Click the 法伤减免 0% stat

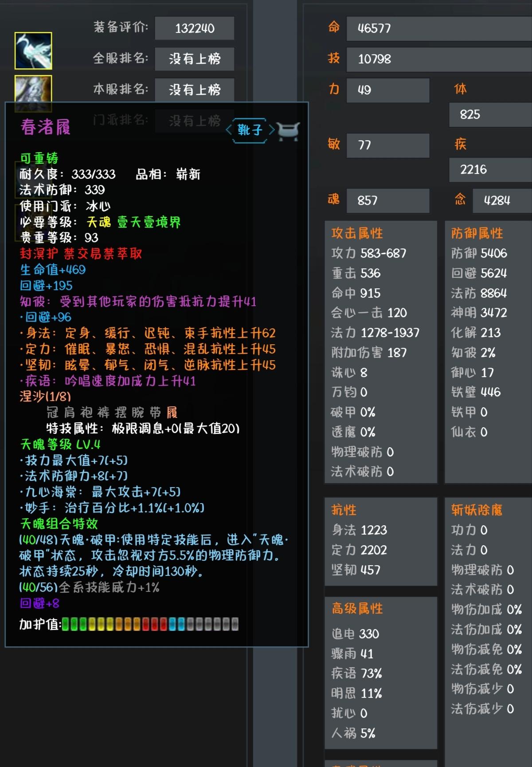point(486,669)
